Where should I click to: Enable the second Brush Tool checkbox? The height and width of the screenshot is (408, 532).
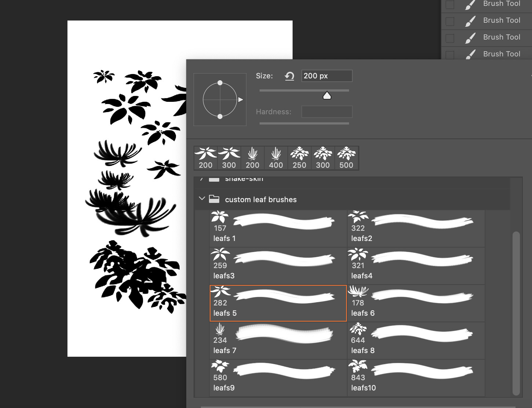click(450, 21)
